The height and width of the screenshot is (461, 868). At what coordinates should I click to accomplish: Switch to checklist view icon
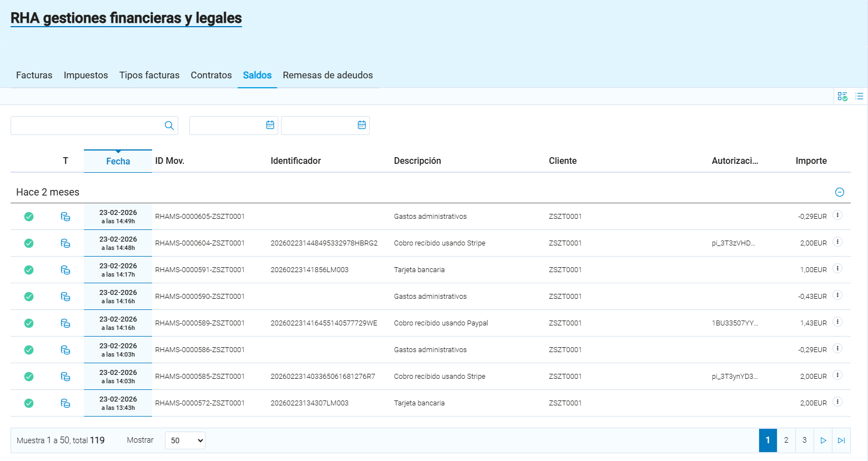[x=842, y=97]
